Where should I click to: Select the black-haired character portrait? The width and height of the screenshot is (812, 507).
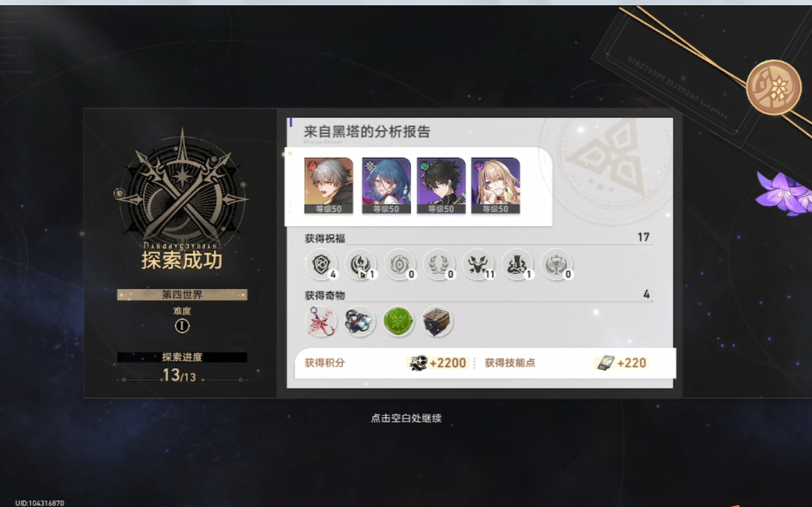[x=441, y=186]
